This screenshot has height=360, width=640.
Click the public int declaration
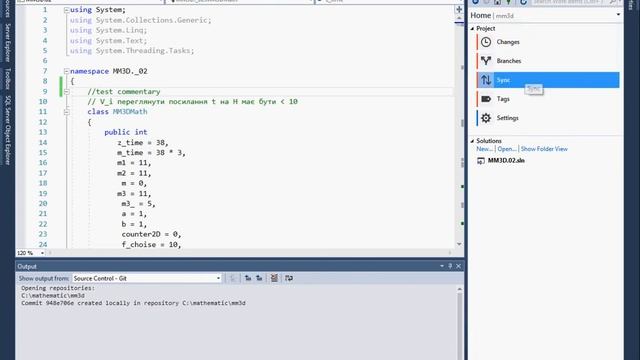coord(126,132)
